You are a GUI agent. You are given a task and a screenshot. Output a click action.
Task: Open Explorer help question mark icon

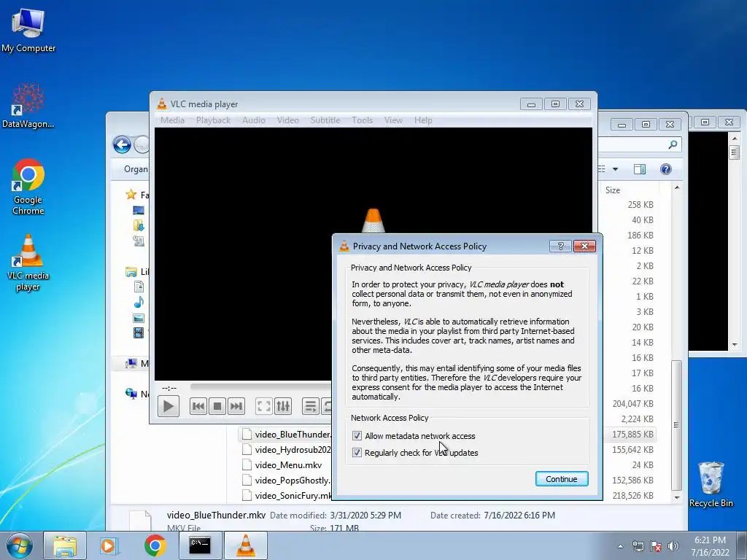pos(665,169)
